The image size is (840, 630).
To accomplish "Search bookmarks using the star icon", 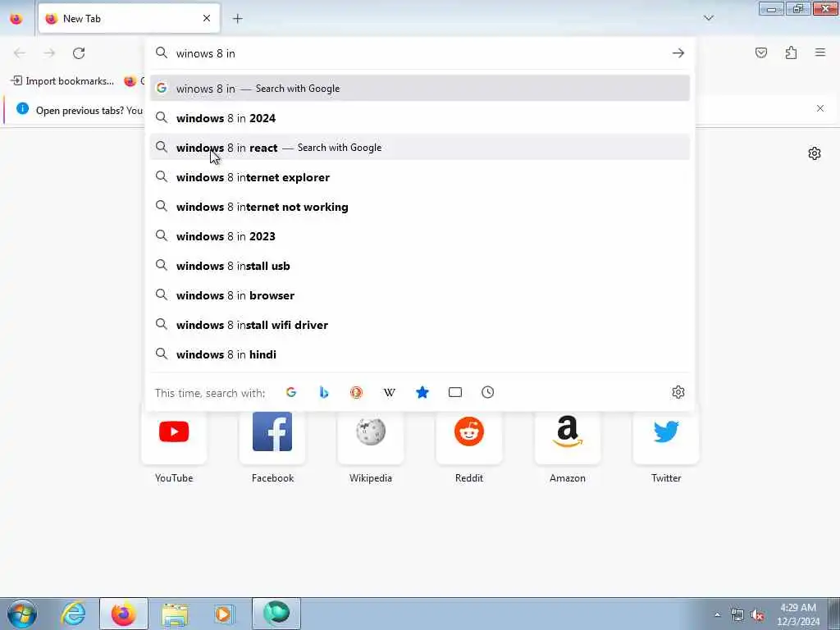I will [422, 393].
